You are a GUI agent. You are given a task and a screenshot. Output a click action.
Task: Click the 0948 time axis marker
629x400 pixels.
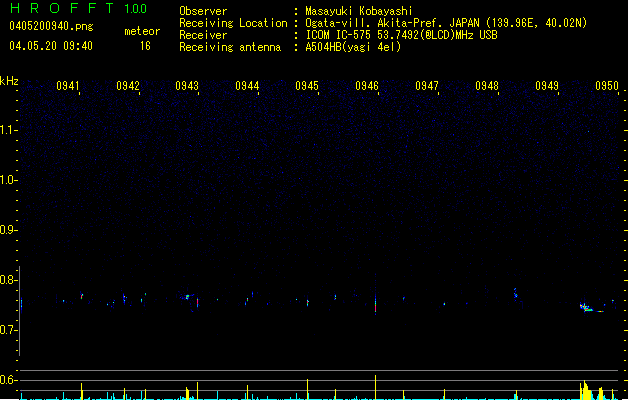point(487,86)
